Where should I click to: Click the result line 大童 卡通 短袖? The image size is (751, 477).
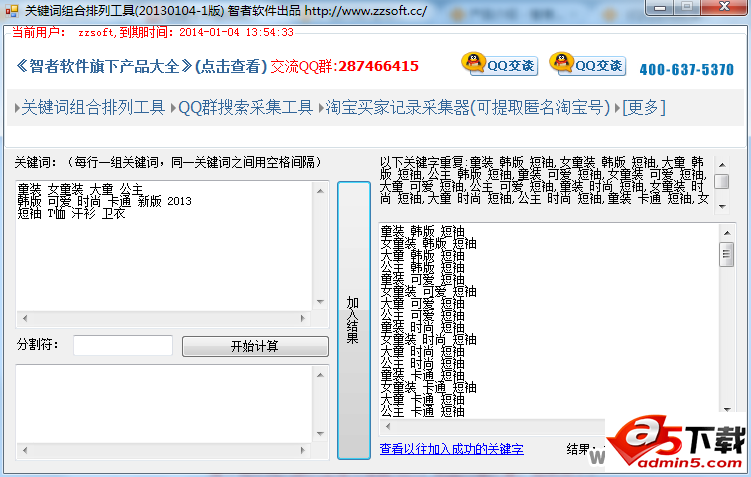[x=422, y=399]
